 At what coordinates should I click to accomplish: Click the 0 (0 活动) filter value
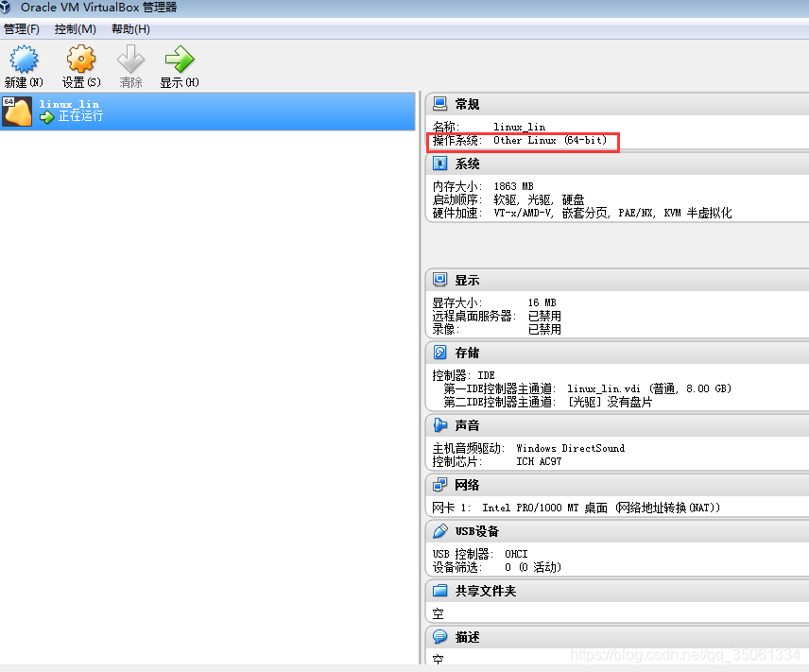(532, 568)
